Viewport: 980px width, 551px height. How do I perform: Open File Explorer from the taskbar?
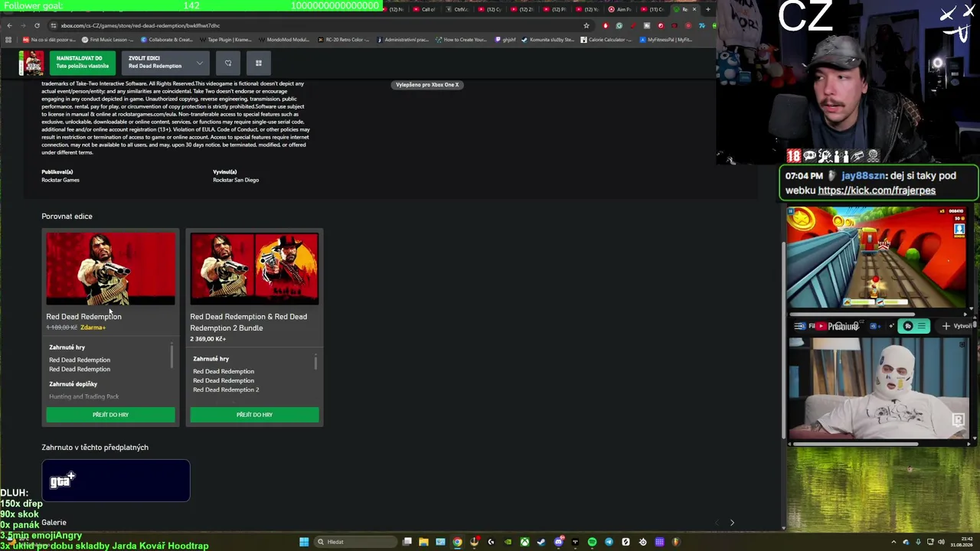click(x=423, y=542)
